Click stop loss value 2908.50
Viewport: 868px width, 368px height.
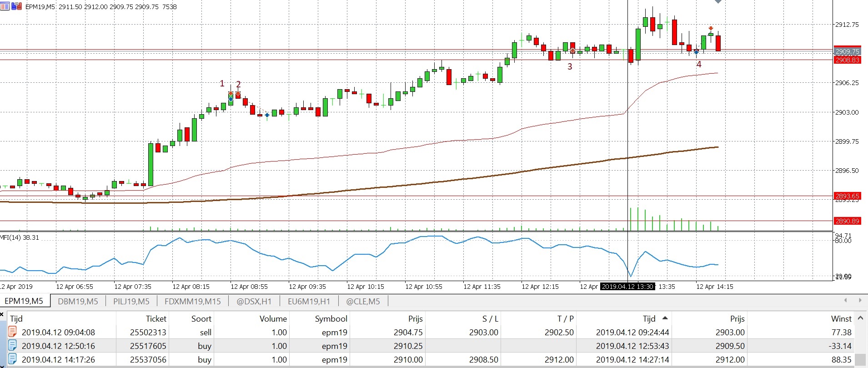click(484, 360)
